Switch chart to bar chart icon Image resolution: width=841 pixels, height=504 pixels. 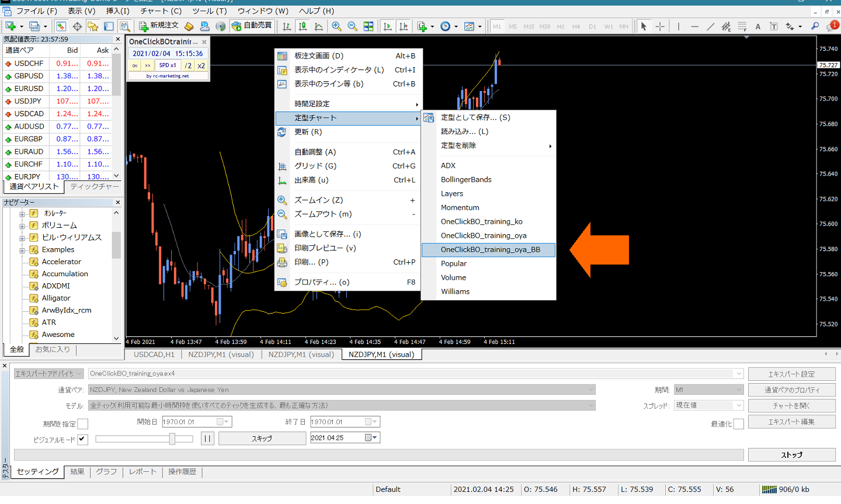(x=287, y=26)
